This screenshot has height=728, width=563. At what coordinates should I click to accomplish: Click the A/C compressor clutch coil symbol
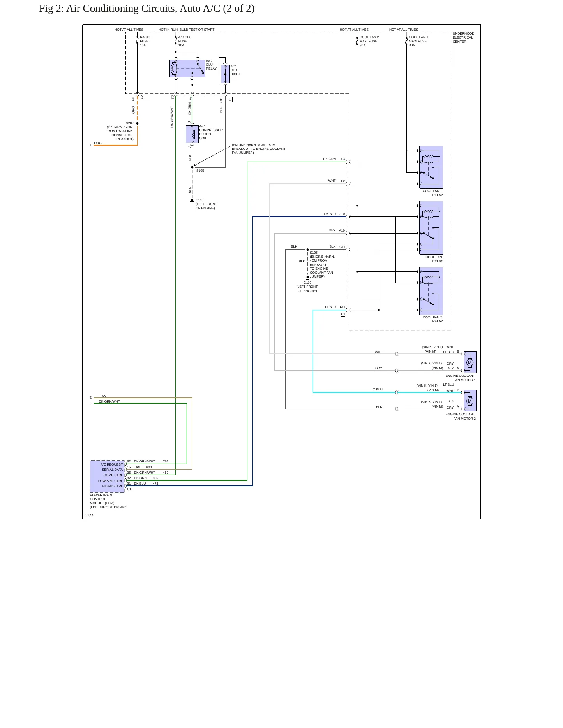click(x=192, y=134)
